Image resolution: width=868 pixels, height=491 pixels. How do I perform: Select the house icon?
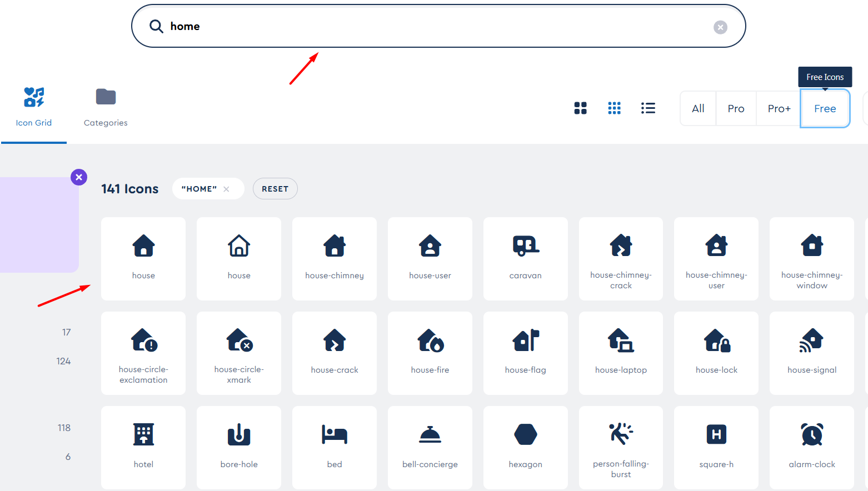(x=143, y=259)
